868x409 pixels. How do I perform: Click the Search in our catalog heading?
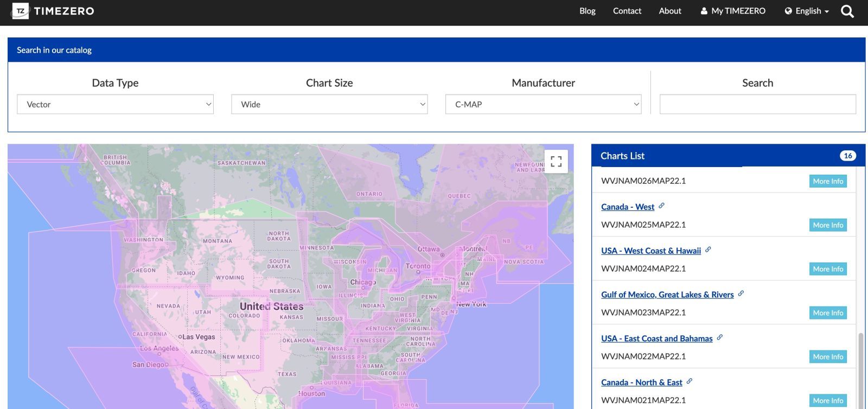pyautogui.click(x=54, y=50)
